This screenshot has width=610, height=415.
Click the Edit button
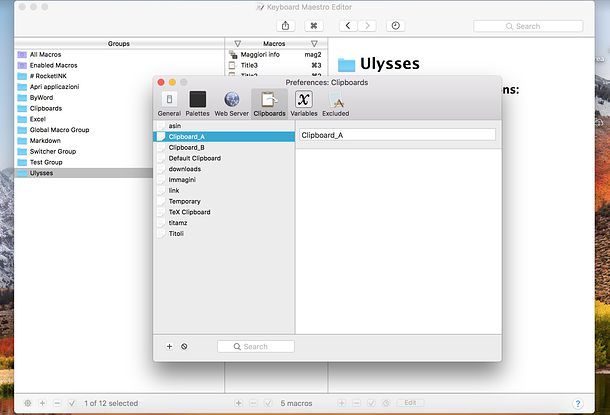point(410,403)
